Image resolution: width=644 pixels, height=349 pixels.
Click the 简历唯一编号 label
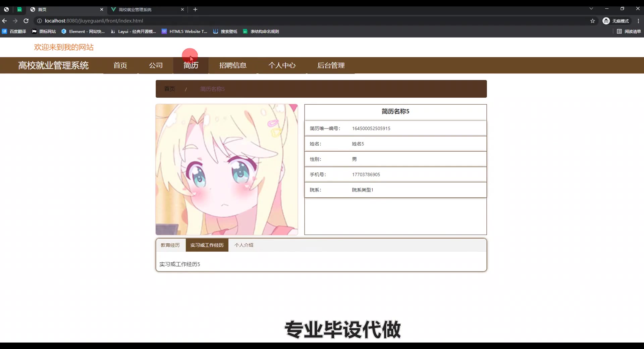(x=325, y=129)
